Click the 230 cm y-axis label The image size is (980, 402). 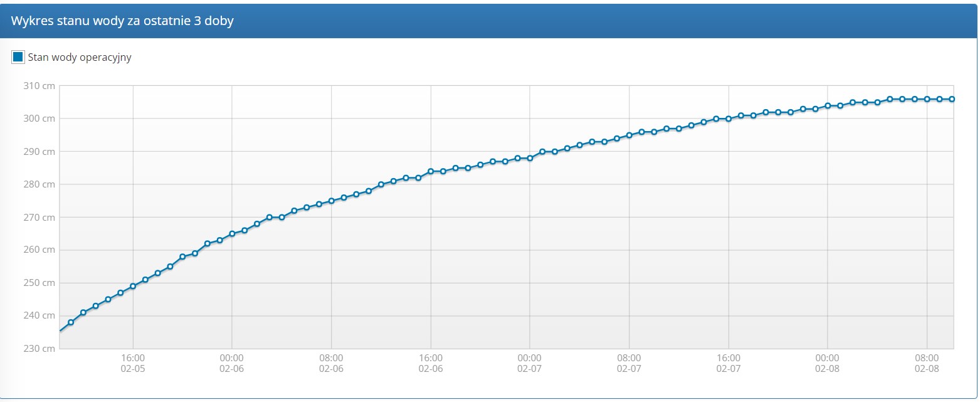pyautogui.click(x=40, y=349)
